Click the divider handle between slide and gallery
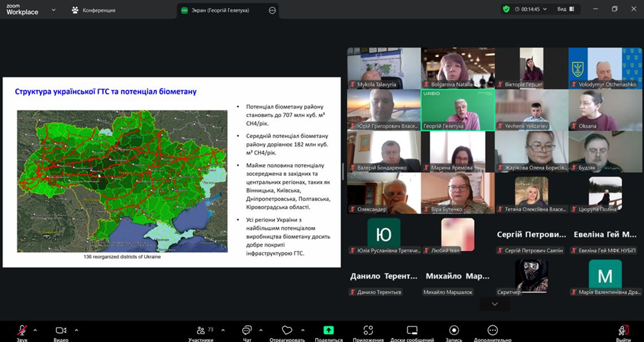The height and width of the screenshot is (342, 644). coord(343,172)
